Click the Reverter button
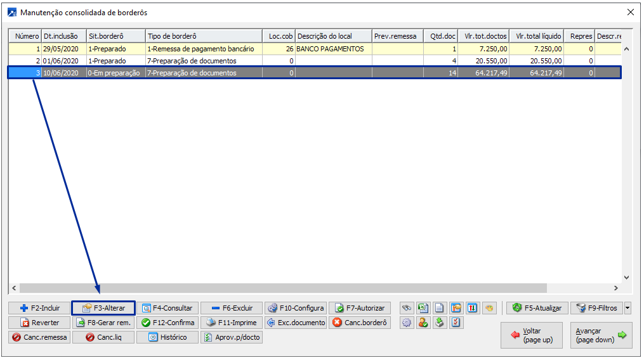Image resolution: width=644 pixels, height=360 pixels. coord(39,323)
